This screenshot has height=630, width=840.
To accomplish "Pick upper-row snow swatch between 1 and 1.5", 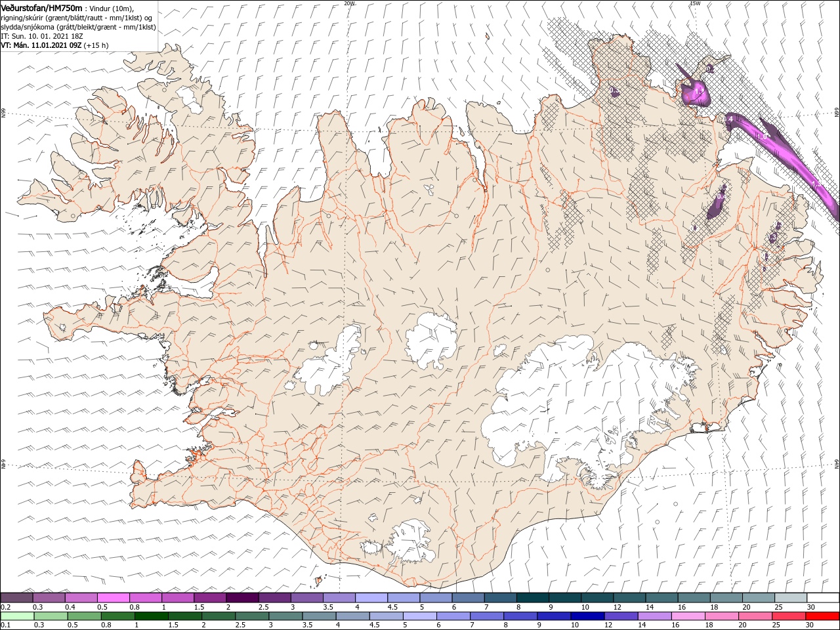I will [177, 598].
